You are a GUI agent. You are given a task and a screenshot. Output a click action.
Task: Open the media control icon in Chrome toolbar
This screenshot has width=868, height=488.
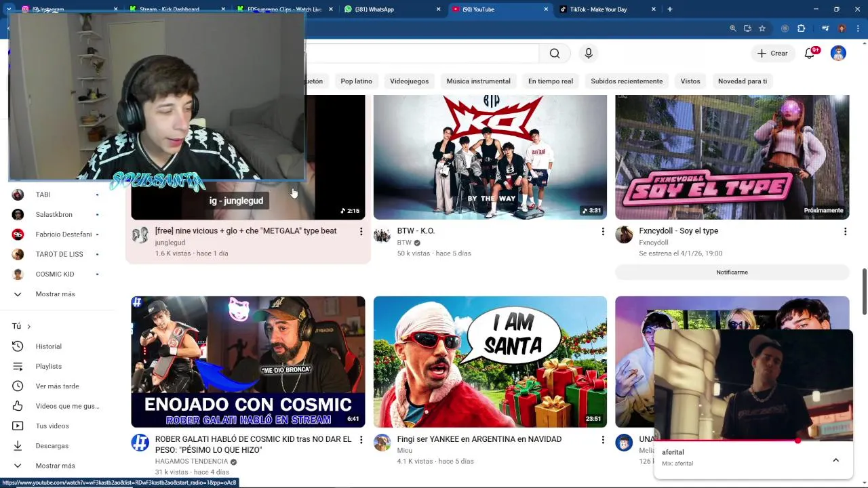coord(825,28)
